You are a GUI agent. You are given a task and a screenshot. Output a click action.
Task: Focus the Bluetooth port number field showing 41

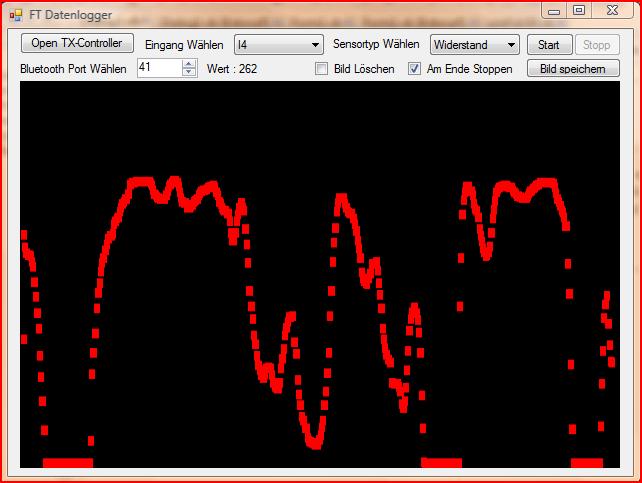tap(160, 68)
